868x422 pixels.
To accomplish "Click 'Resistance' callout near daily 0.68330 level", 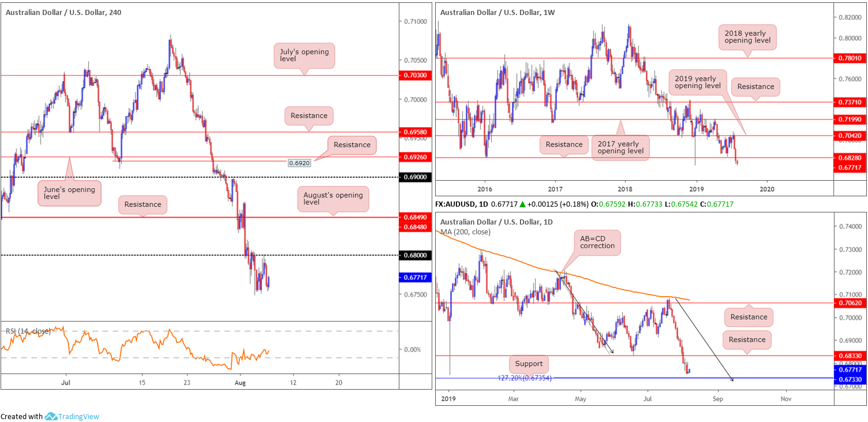I will (747, 339).
